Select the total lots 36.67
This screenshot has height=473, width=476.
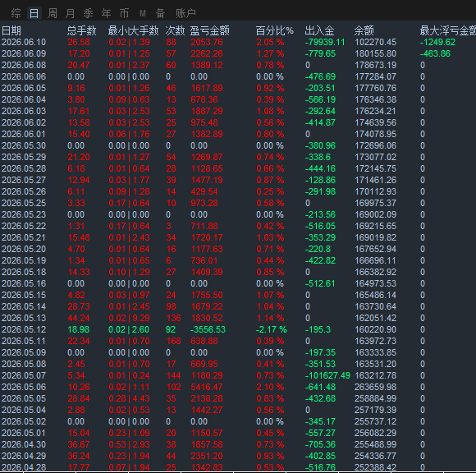pos(79,445)
